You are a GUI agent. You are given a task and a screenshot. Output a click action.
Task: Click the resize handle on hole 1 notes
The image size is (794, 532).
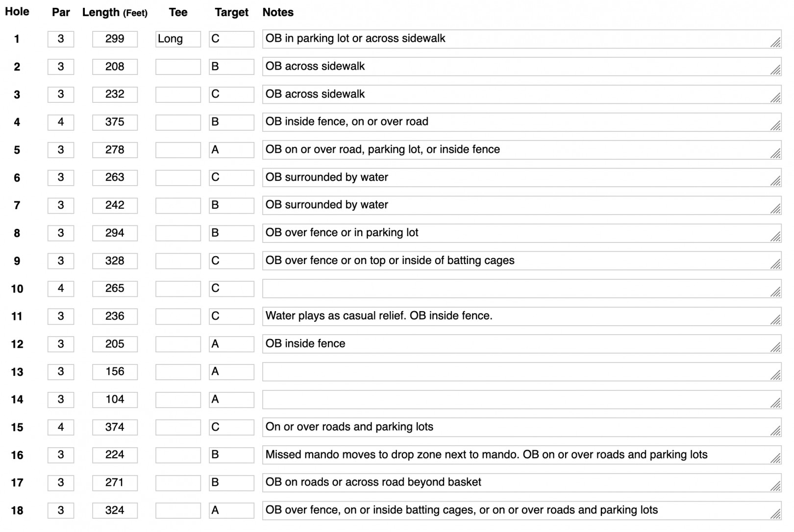pyautogui.click(x=775, y=43)
